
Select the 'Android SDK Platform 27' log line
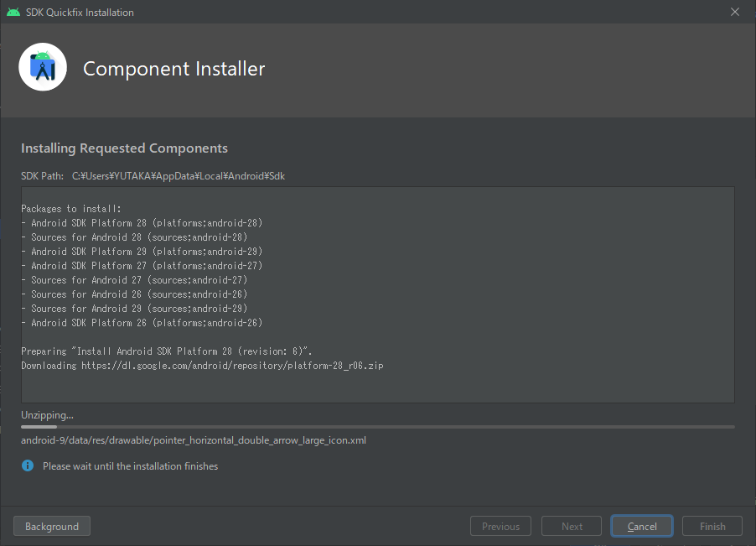pyautogui.click(x=142, y=266)
